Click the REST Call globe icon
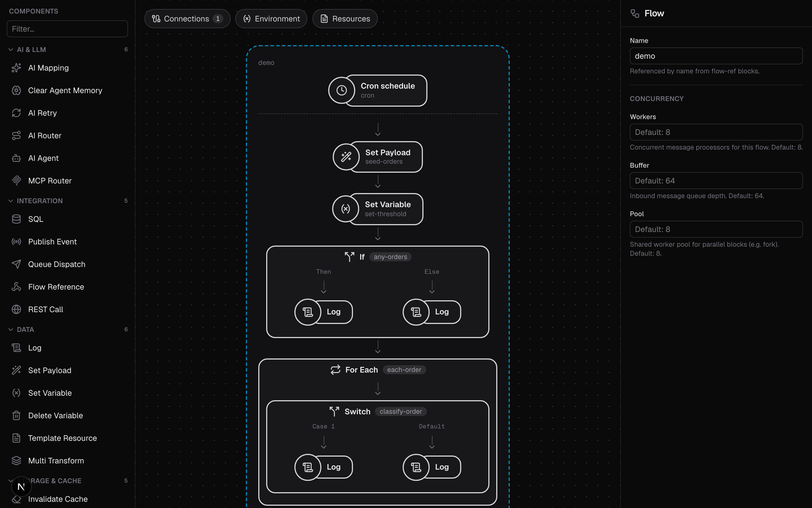 (x=16, y=309)
